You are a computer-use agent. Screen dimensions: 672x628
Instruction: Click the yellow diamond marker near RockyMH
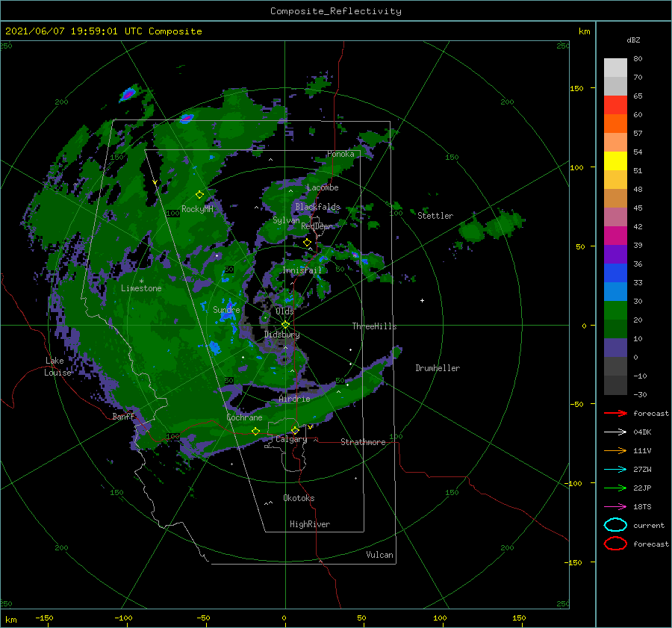(x=199, y=195)
